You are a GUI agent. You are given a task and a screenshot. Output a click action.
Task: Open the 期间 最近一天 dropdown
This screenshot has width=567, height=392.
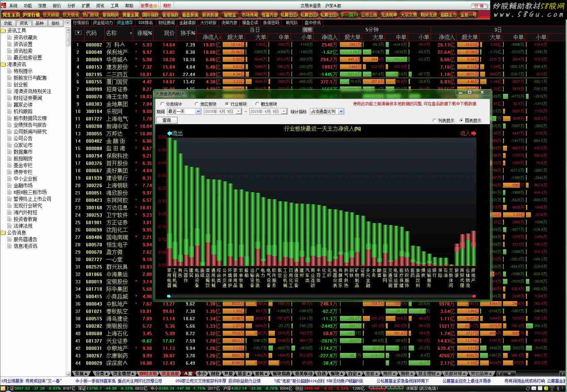pyautogui.click(x=198, y=111)
